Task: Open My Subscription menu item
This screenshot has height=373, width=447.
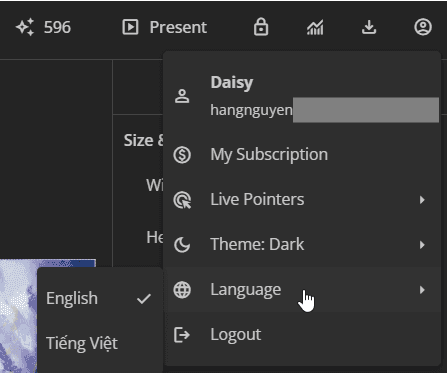Action: coord(302,155)
